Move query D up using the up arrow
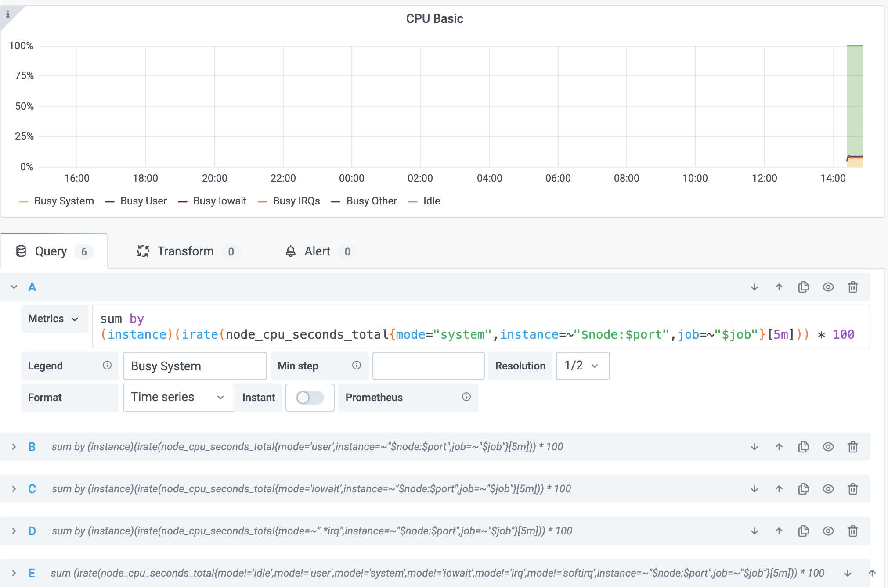This screenshot has height=588, width=888. (x=778, y=531)
